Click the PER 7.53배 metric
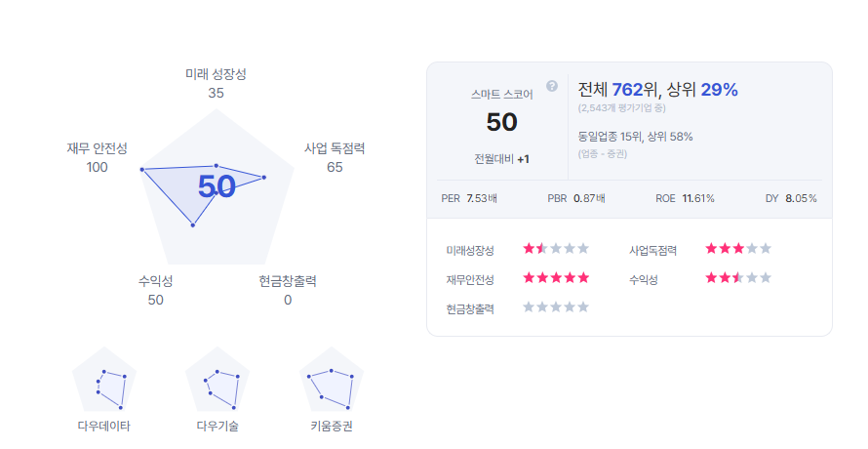Screen dimensions: 868x449 coord(469,198)
